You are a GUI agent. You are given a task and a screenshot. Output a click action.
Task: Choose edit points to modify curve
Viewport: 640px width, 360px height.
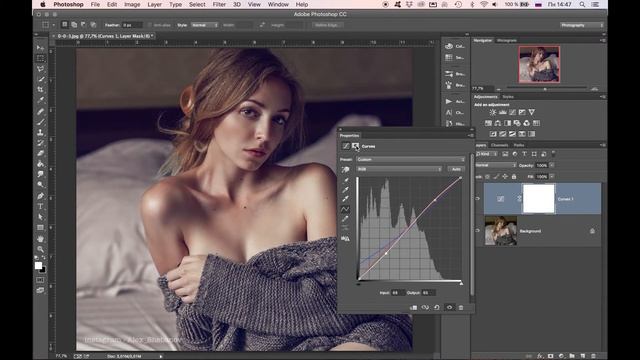point(345,209)
